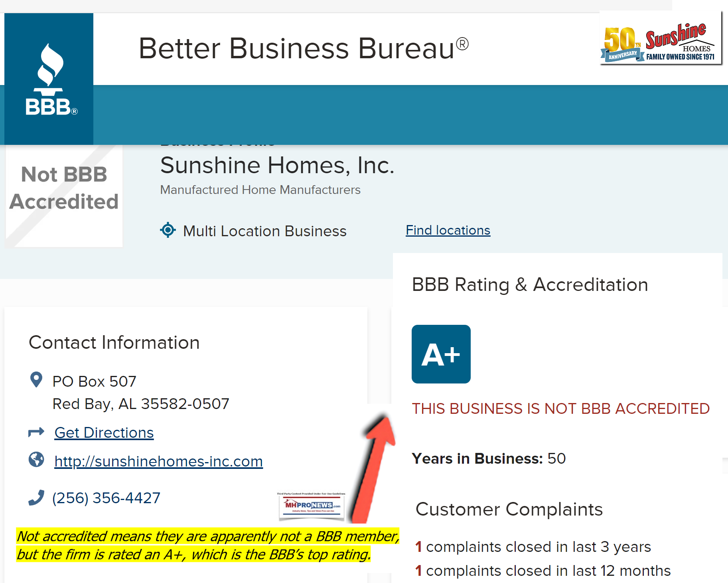Open the Get Directions link
This screenshot has height=583, width=728.
(x=104, y=433)
